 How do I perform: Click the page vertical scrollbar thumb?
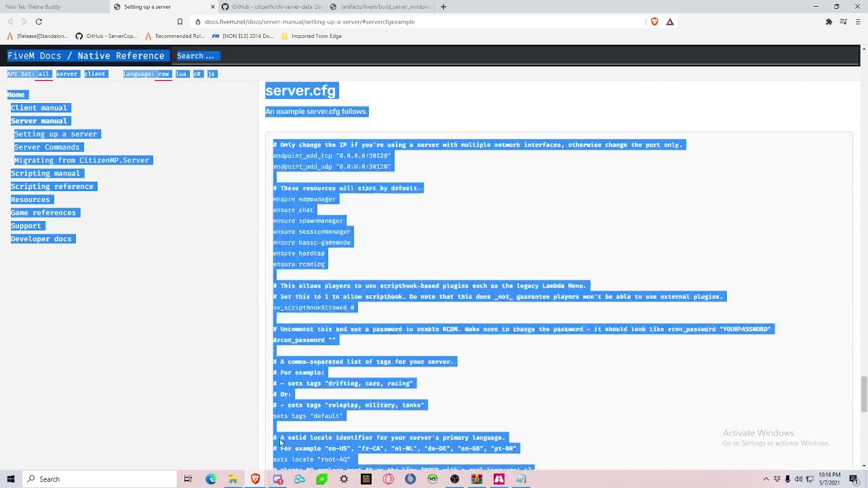tap(863, 394)
